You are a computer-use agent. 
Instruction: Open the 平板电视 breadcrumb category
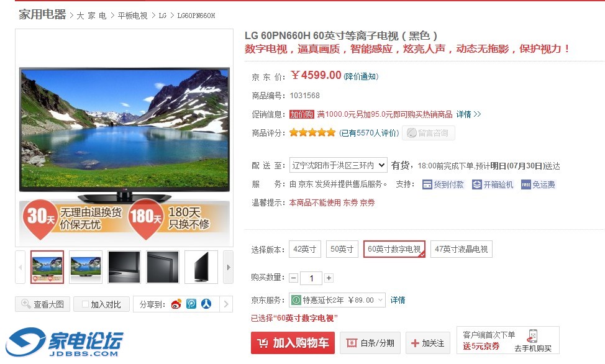tap(132, 16)
